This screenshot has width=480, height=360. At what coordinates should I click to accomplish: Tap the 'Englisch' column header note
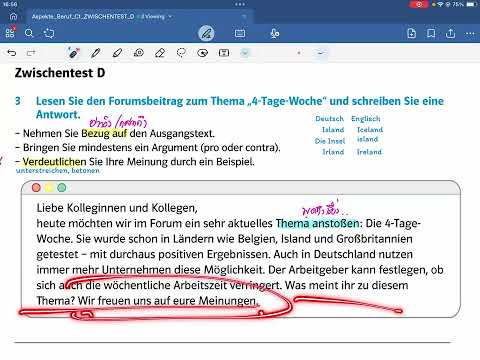tap(366, 119)
